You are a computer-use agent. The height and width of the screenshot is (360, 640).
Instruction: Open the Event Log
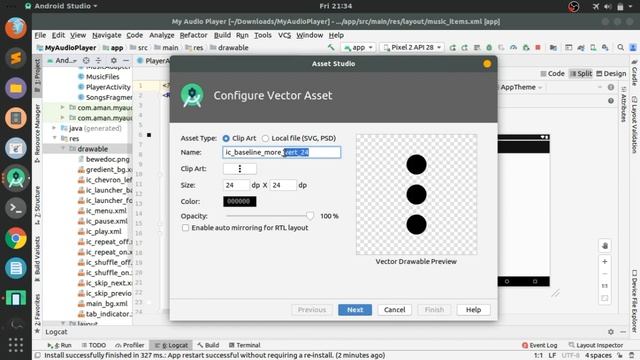click(x=539, y=345)
